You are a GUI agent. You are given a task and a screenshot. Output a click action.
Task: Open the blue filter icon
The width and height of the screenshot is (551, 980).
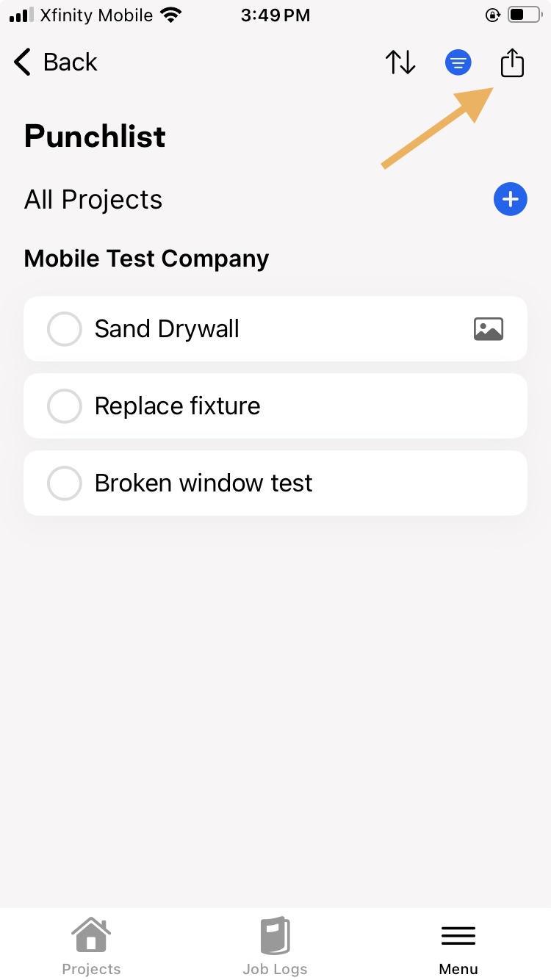458,63
